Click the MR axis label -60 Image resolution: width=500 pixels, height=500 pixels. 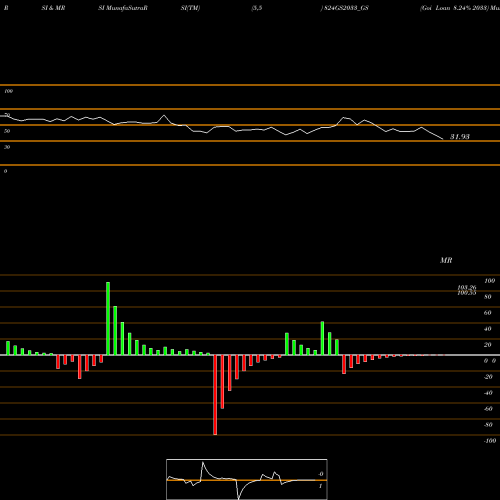pos(488,409)
